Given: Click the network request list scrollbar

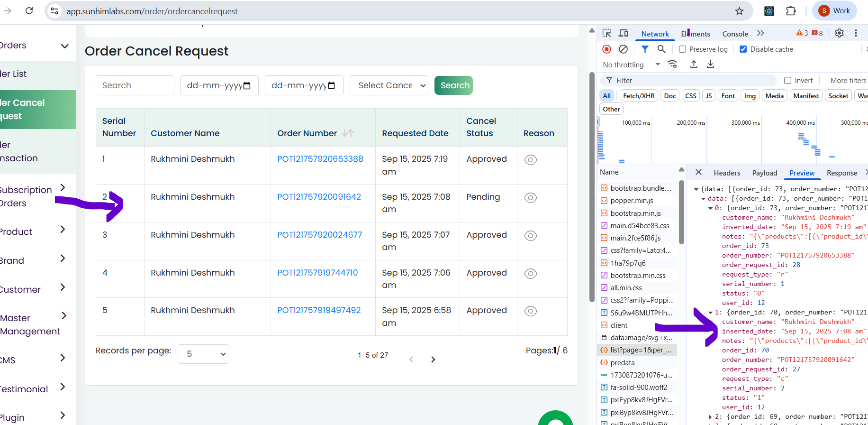Looking at the screenshot, I should pos(681,212).
